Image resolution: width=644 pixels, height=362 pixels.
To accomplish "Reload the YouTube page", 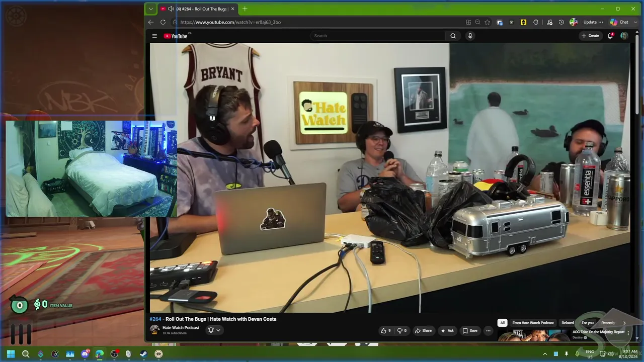I will 163,22.
